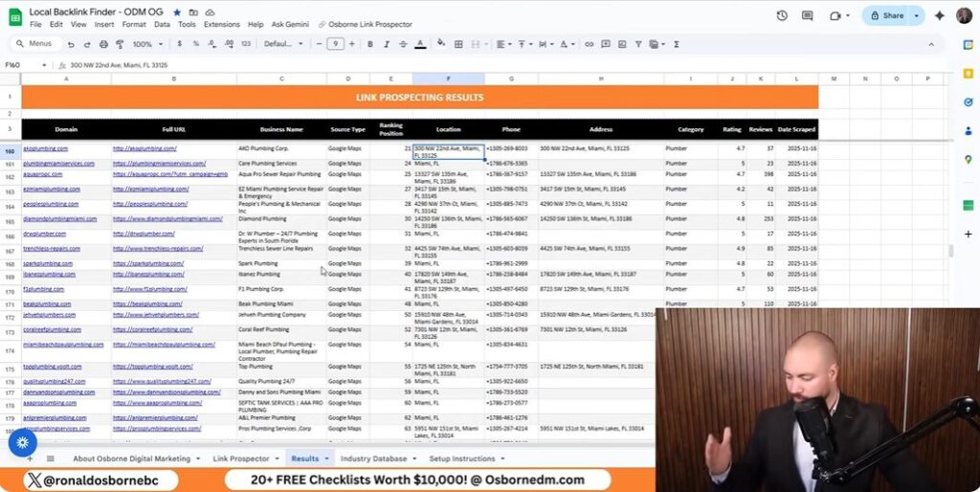
Task: Click the print icon
Action: (x=103, y=44)
